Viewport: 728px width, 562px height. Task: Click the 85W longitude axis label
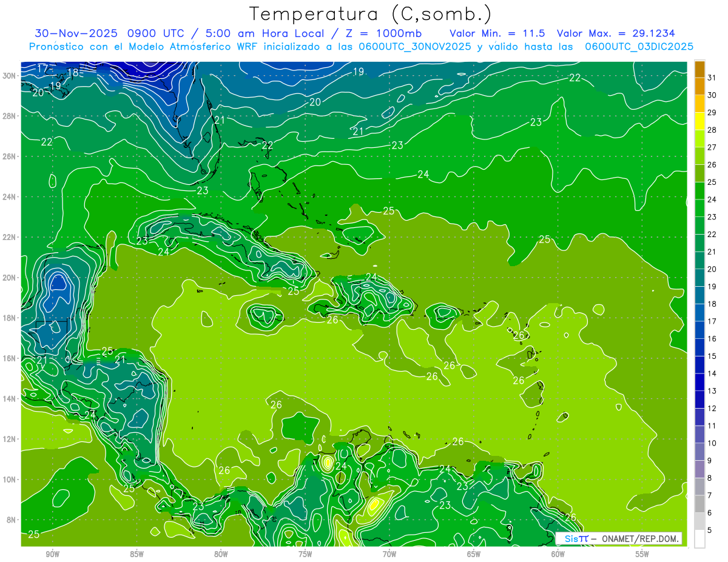coord(136,554)
